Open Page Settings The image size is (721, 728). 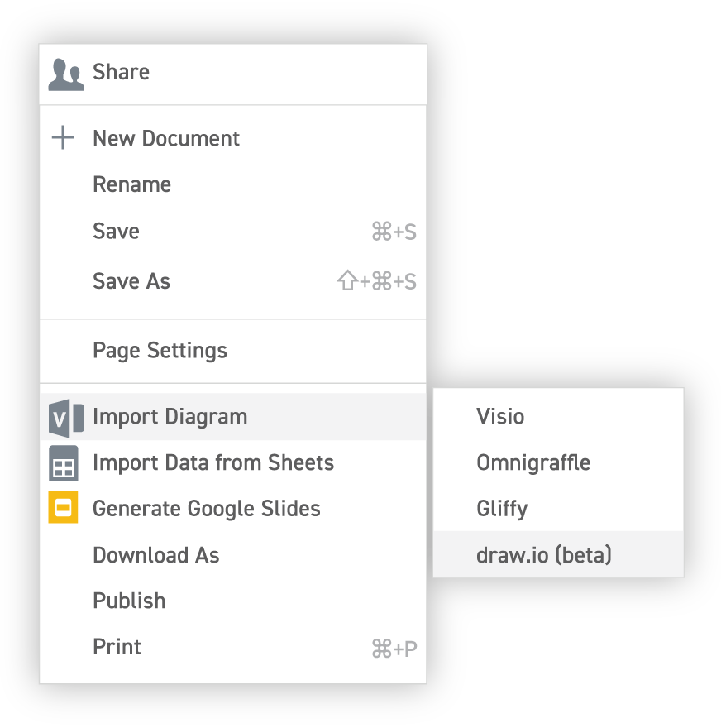click(x=160, y=351)
